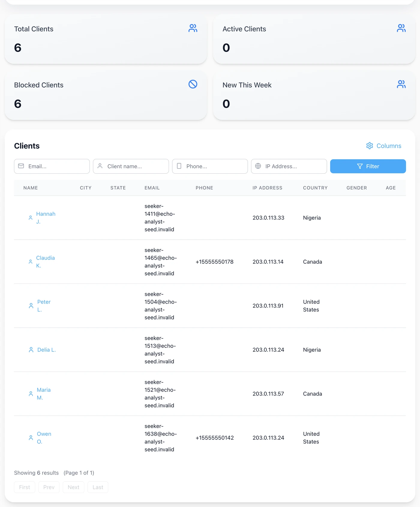420x507 pixels.
Task: Click user icon beside Maria M.
Action: (31, 394)
